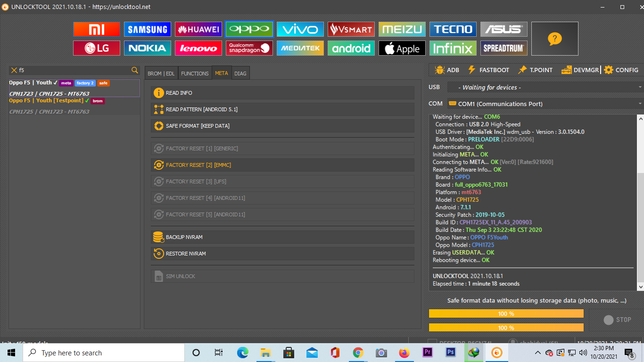Select the Meizu brand logo

[x=402, y=29]
